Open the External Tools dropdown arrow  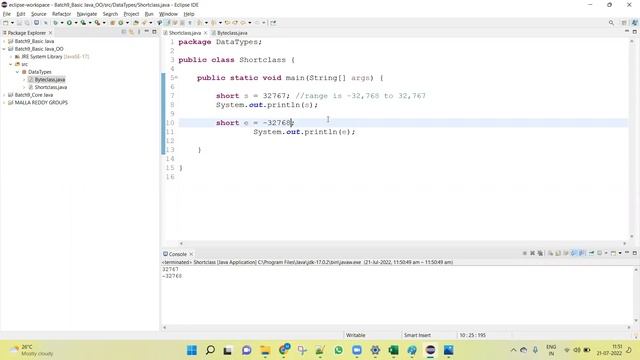tap(104, 23)
